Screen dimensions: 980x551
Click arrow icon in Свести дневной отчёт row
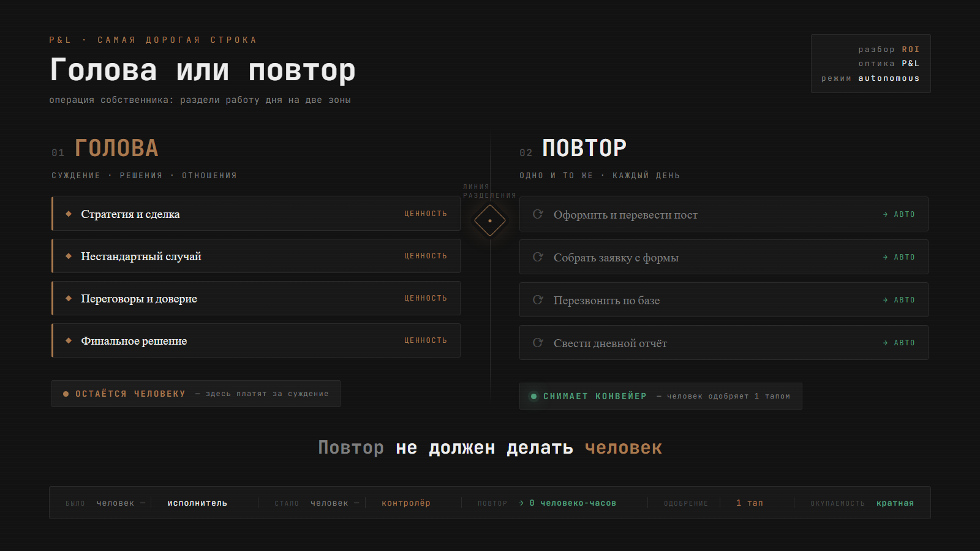[x=886, y=343]
